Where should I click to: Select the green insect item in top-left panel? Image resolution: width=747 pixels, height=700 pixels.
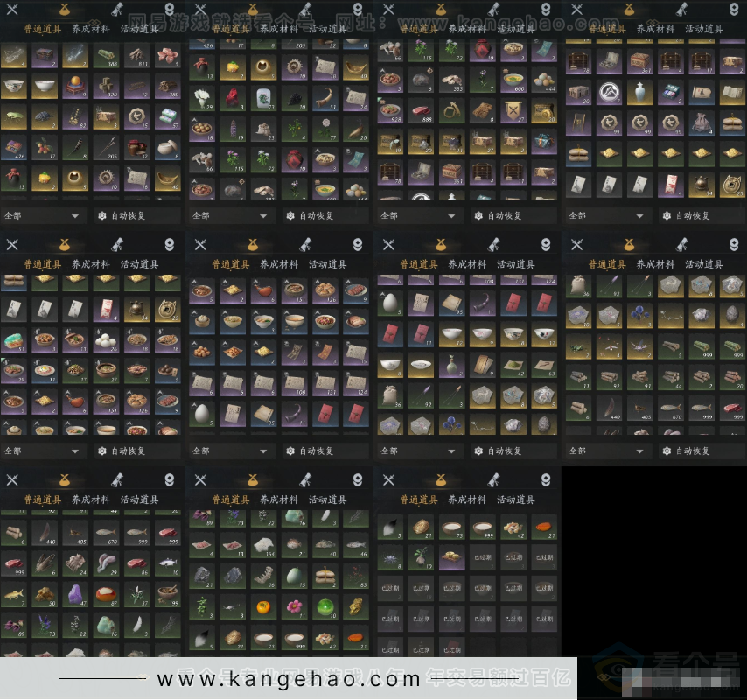tap(14, 115)
